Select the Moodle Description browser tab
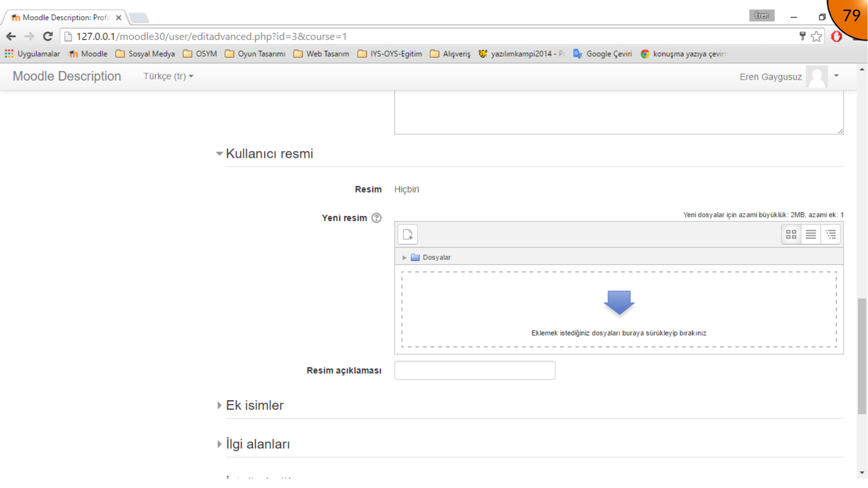This screenshot has width=868, height=488. [66, 18]
